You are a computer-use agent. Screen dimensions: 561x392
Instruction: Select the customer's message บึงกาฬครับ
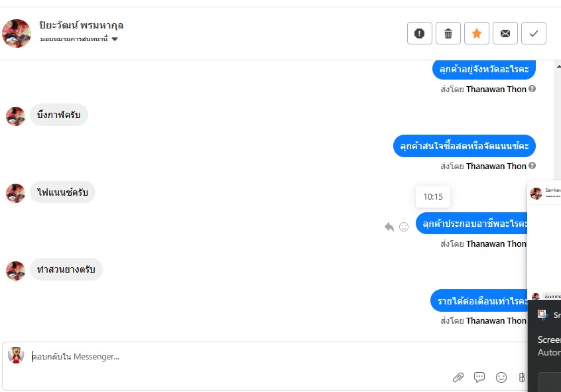tap(59, 115)
